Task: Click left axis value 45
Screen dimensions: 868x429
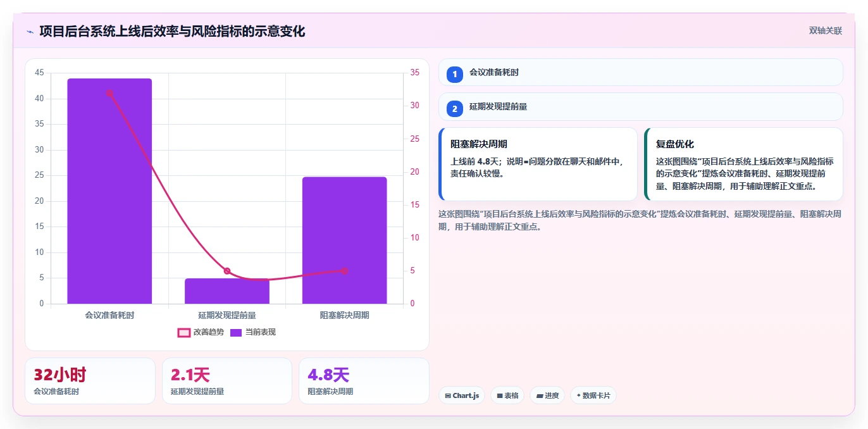Action: [39, 73]
